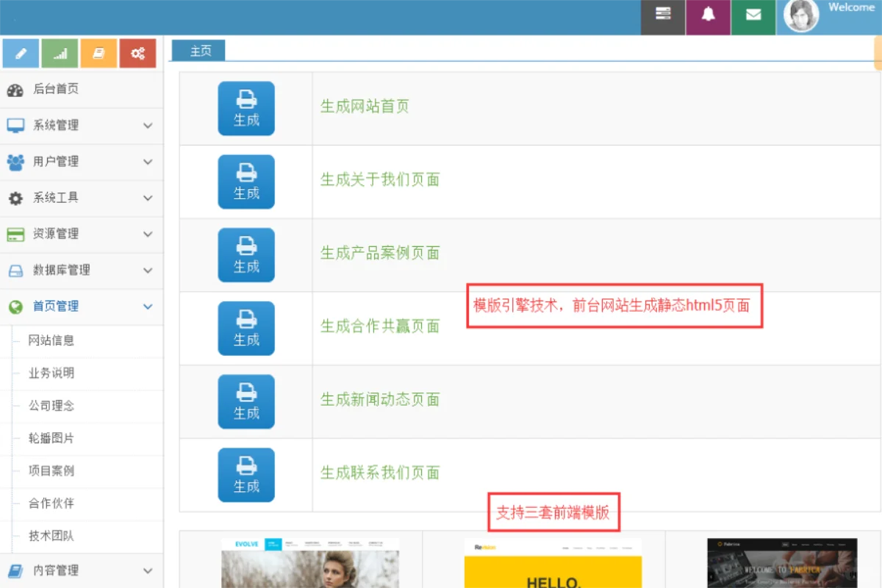
Task: Click the user avatar picture
Action: pos(801,16)
